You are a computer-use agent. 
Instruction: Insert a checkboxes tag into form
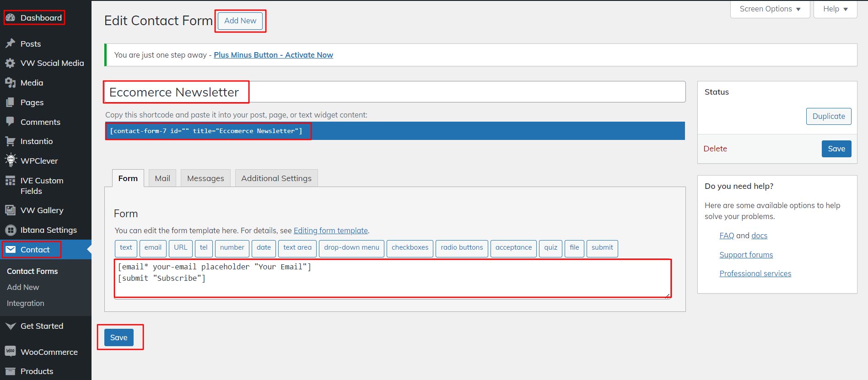coord(410,248)
